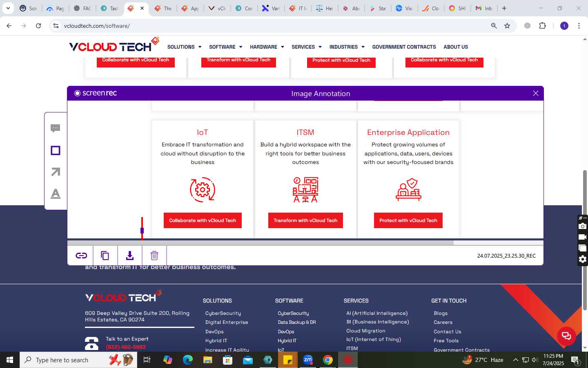Switch to the FAC browser tab
This screenshot has width=588, height=368.
[x=82, y=8]
